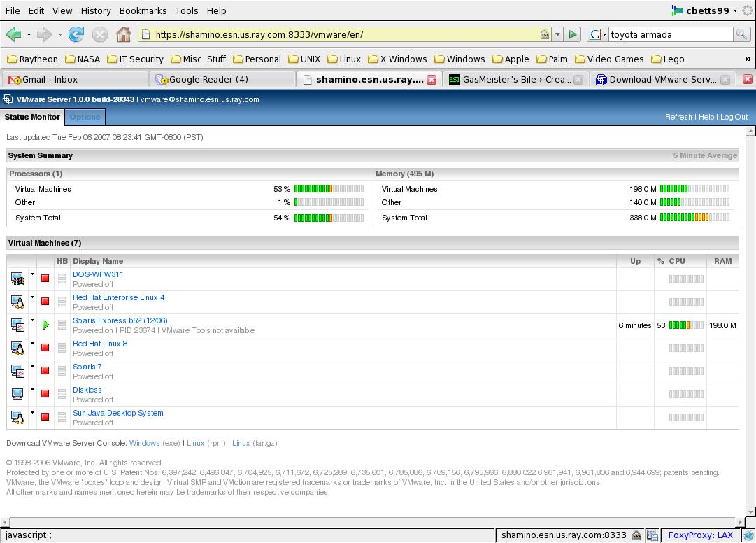Screen dimensions: 756x543
Task: Open the Solaris Express b52 console icon
Action: (17, 325)
